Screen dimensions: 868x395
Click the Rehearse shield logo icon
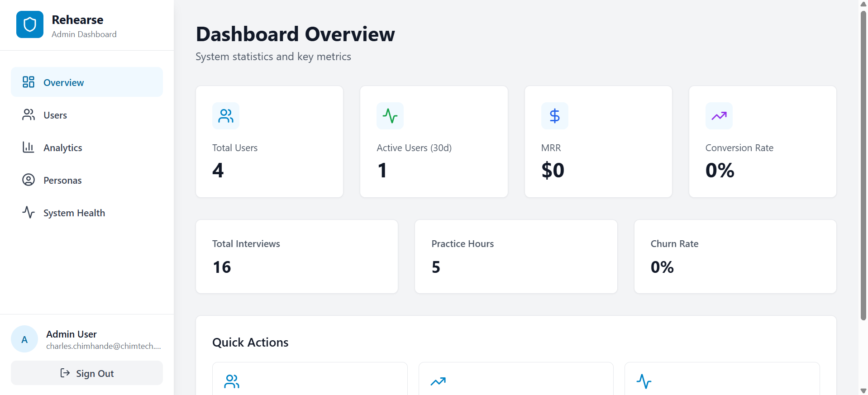click(x=30, y=24)
